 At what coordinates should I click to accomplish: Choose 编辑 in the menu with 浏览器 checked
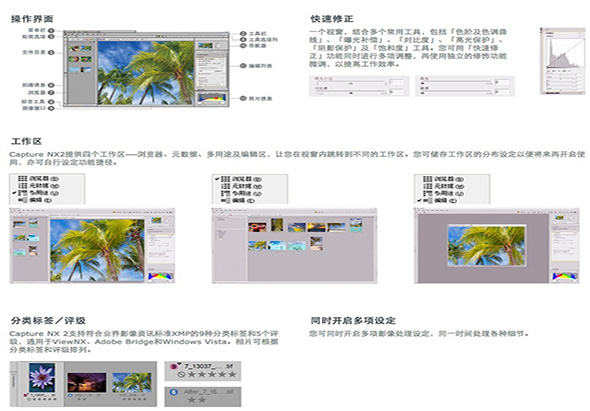[x=238, y=201]
